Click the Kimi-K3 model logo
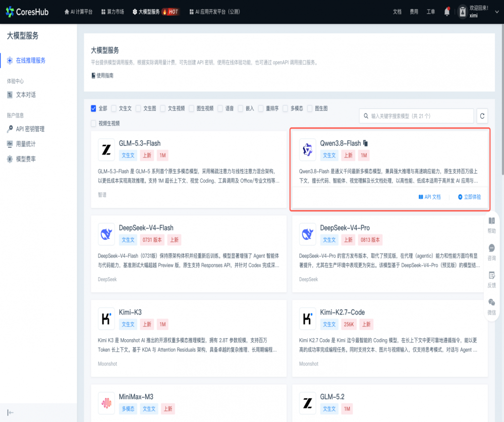Viewport: 504px width, 422px height. tap(106, 319)
